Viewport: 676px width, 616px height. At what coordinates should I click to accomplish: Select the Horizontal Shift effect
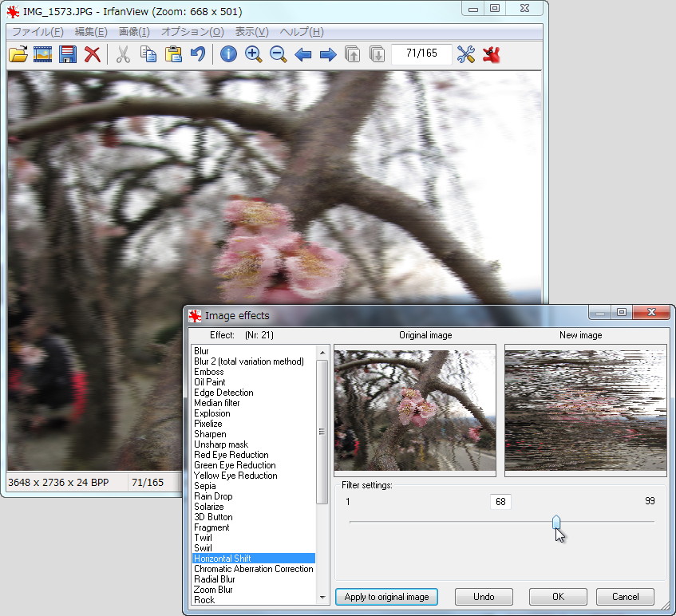pyautogui.click(x=254, y=559)
